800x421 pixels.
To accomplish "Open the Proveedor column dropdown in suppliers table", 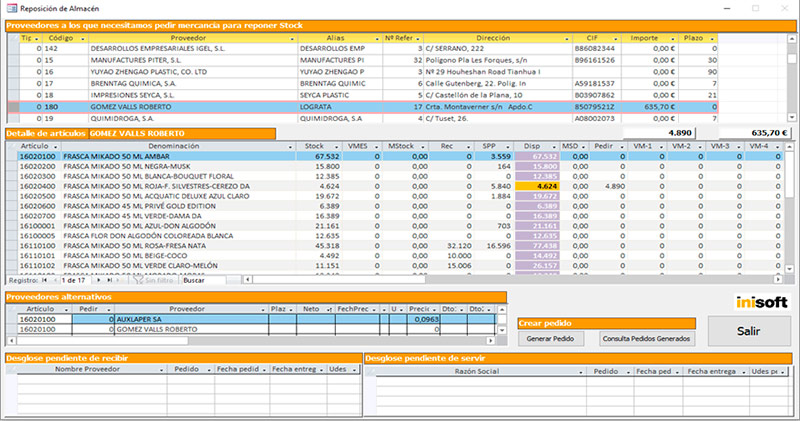I will (x=292, y=39).
